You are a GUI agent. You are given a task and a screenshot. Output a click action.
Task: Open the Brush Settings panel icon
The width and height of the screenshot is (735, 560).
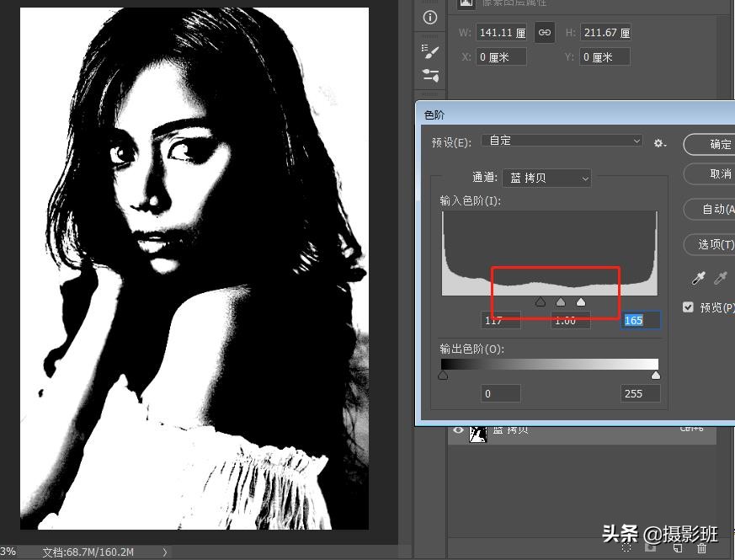click(x=430, y=51)
